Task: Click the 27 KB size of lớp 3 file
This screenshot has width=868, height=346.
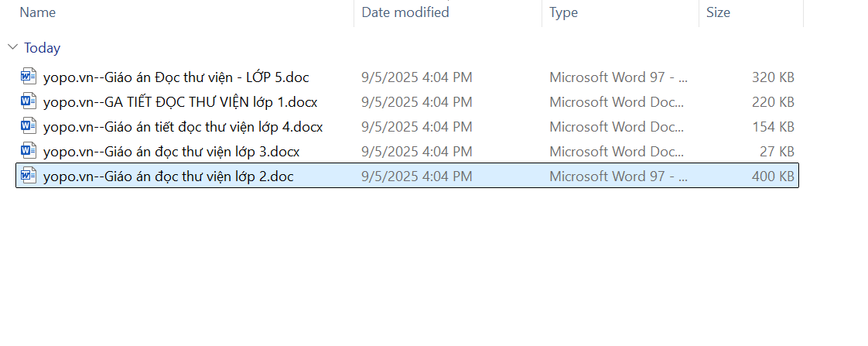Action: 777,151
